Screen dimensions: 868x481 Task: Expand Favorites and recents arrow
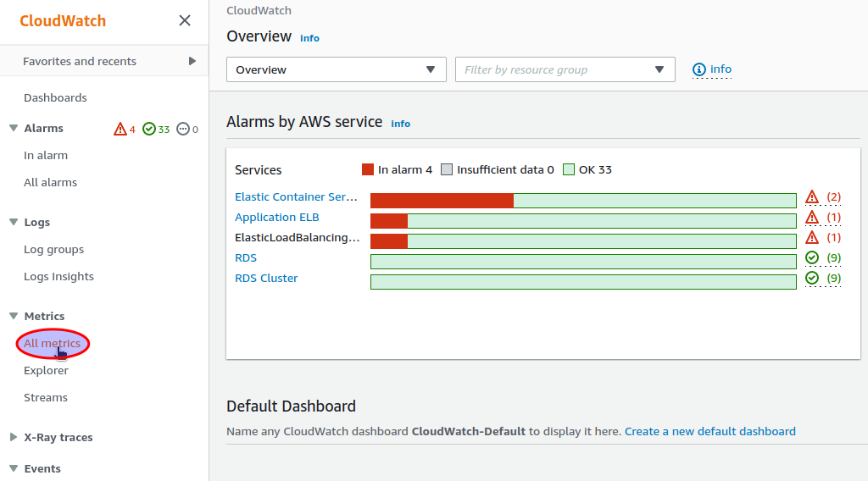192,61
